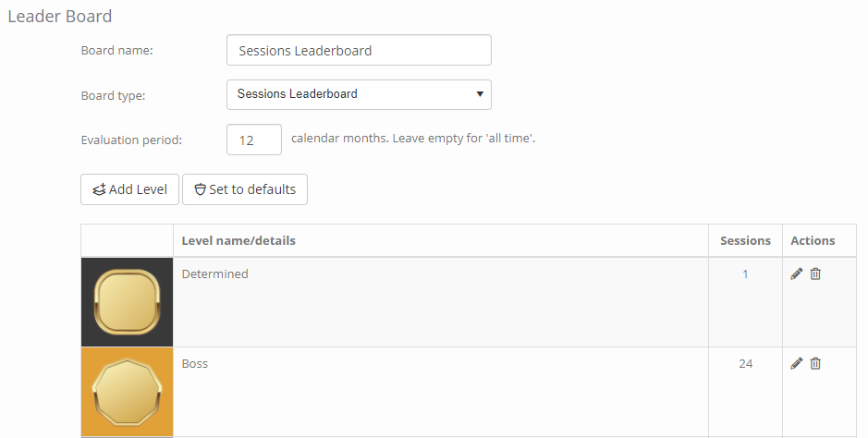
Task: Click the Determined level name
Action: coord(214,274)
